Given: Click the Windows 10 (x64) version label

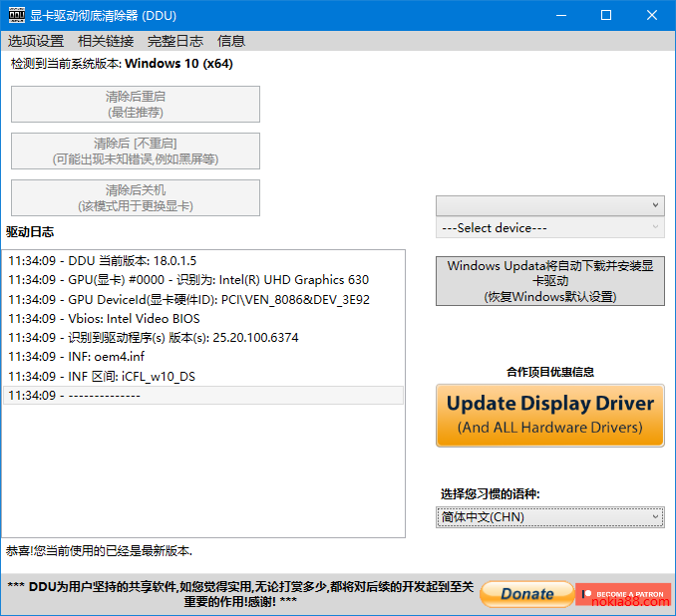Looking at the screenshot, I should pos(178,64).
